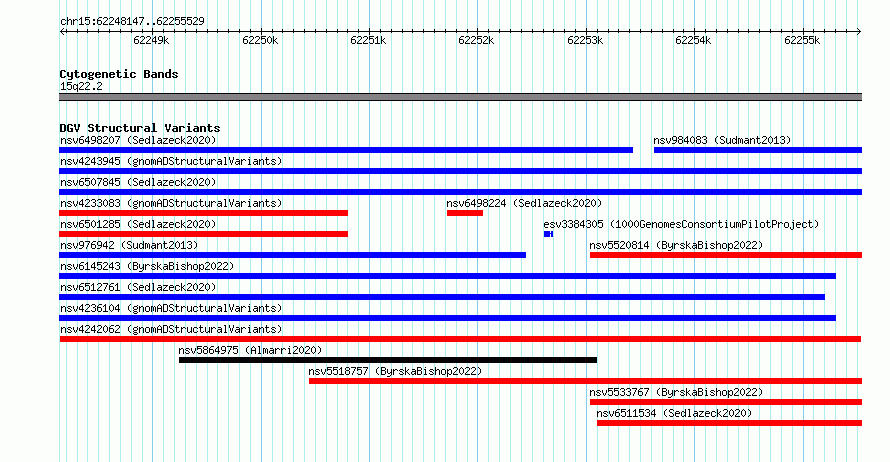
Task: Click the gray 15q22.2 cytoband bar
Action: (460, 98)
